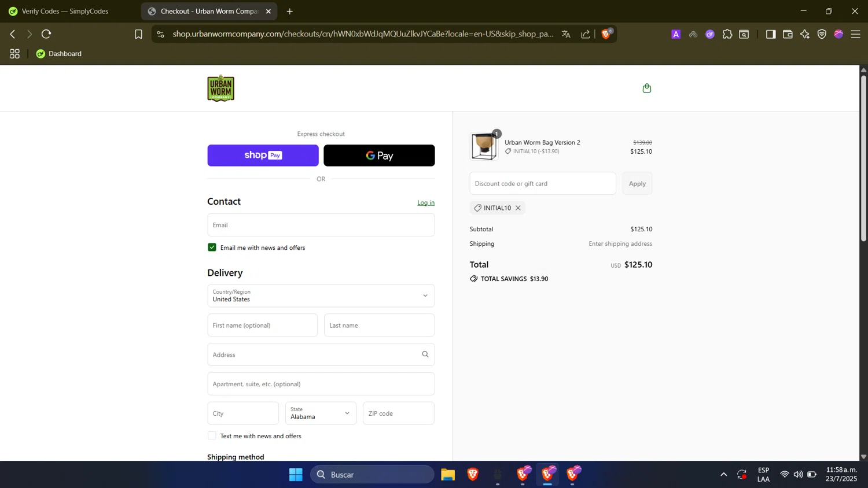Open Wi-Fi network settings in tray
Viewport: 868px width, 488px height.
tap(785, 475)
